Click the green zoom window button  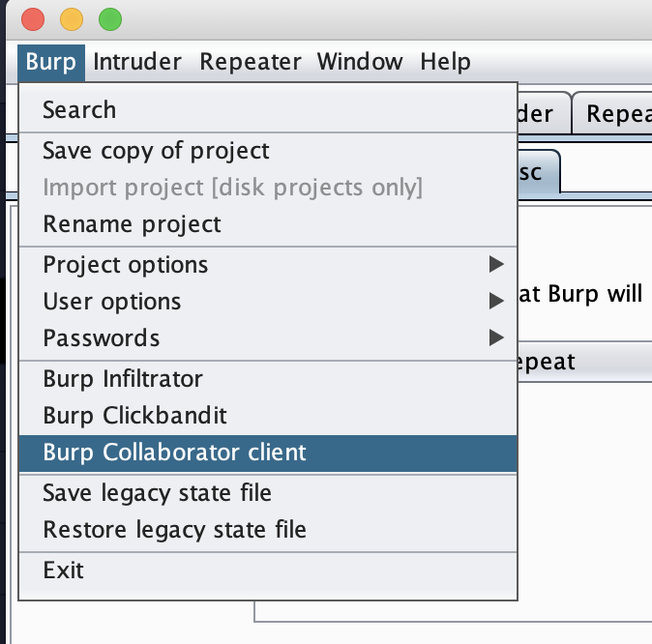110,19
